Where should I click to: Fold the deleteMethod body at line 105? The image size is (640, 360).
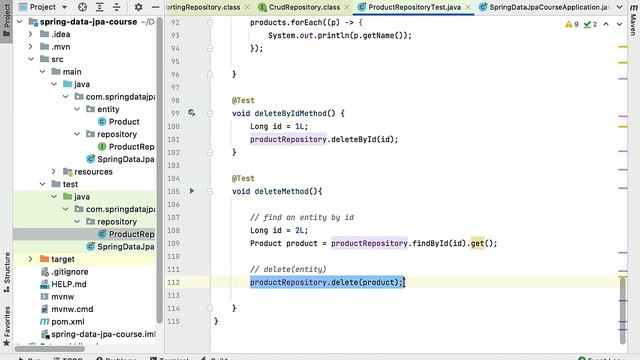point(210,191)
